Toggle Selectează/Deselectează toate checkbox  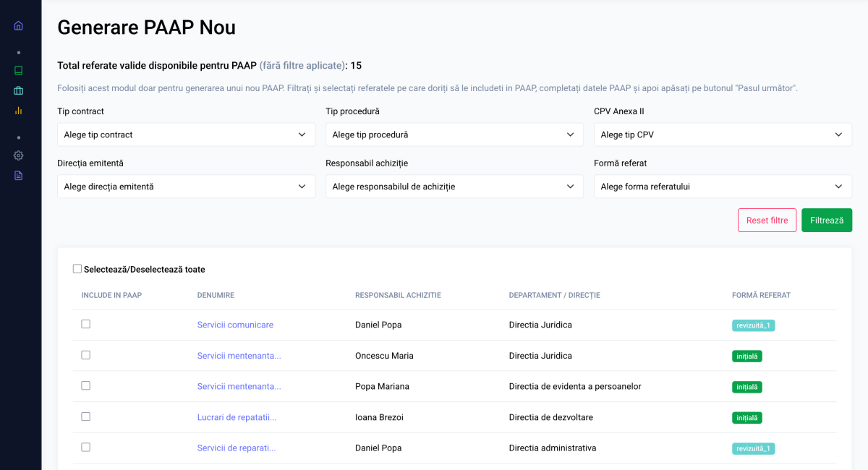tap(77, 269)
